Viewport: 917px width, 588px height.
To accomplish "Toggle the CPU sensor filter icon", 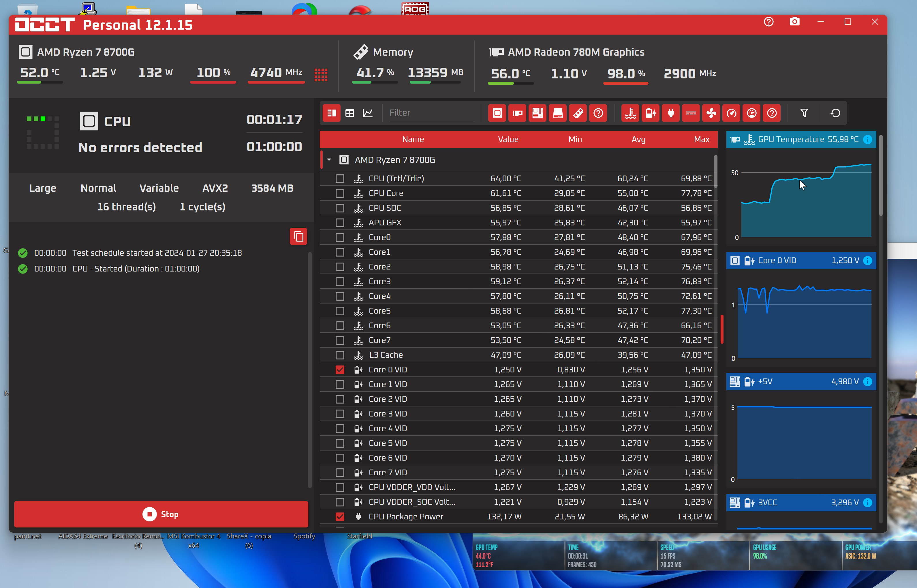I will click(497, 113).
